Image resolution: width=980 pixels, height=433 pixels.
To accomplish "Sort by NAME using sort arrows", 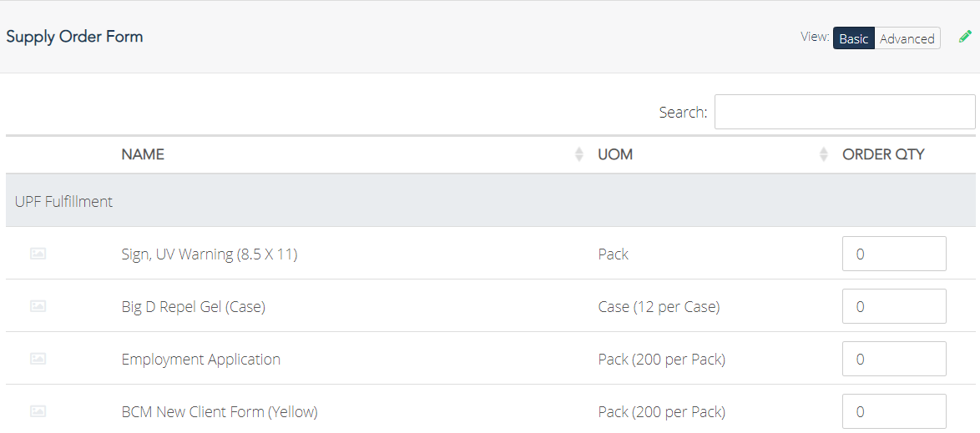I will [578, 154].
